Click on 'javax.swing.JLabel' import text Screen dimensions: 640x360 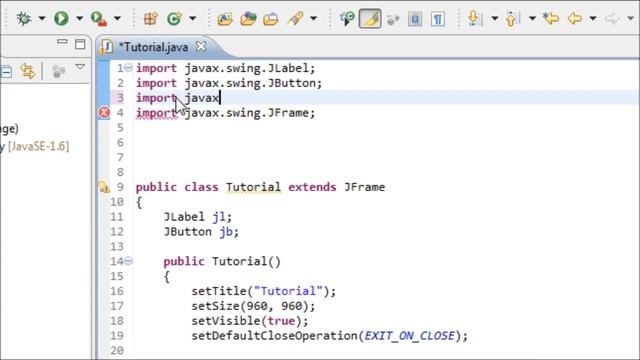[x=246, y=68]
